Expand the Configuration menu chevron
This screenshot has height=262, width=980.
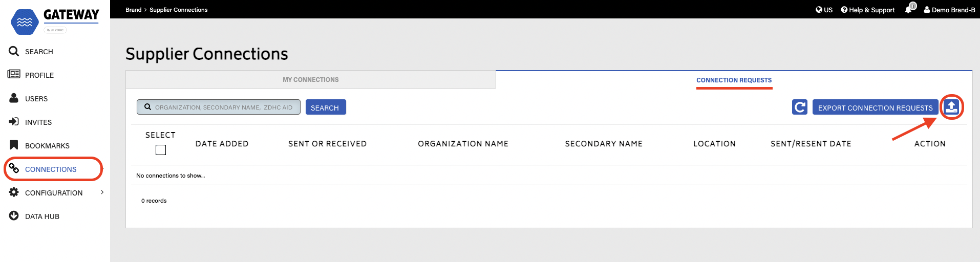tap(102, 192)
